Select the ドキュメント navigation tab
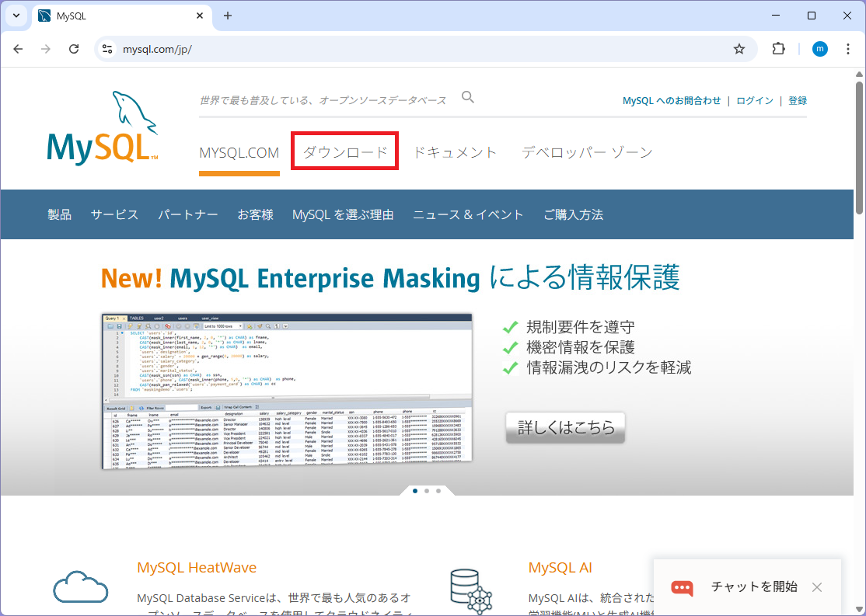 tap(456, 152)
